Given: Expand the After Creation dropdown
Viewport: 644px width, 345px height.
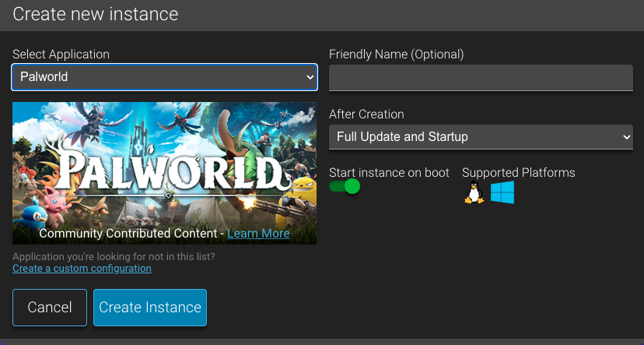Looking at the screenshot, I should (x=481, y=137).
